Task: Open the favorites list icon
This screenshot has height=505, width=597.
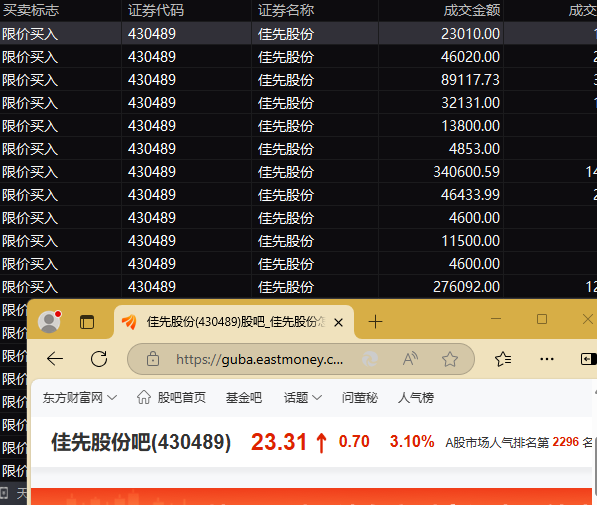Action: tap(503, 359)
